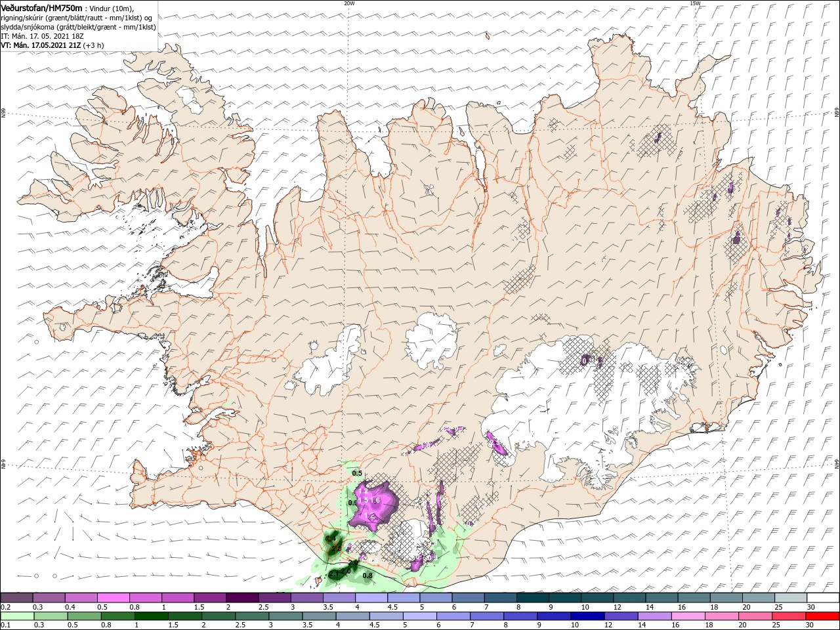
Task: Pick dark teal top-row swatch at 8
Action: pos(532,597)
